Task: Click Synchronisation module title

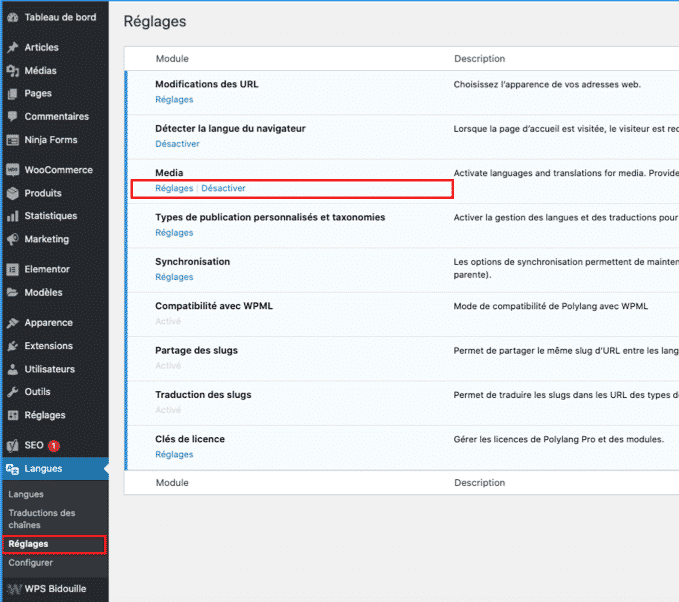Action: [x=192, y=262]
